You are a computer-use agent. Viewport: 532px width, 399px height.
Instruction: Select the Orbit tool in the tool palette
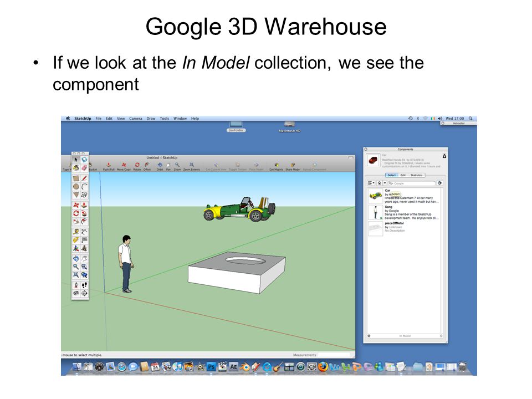click(76, 259)
